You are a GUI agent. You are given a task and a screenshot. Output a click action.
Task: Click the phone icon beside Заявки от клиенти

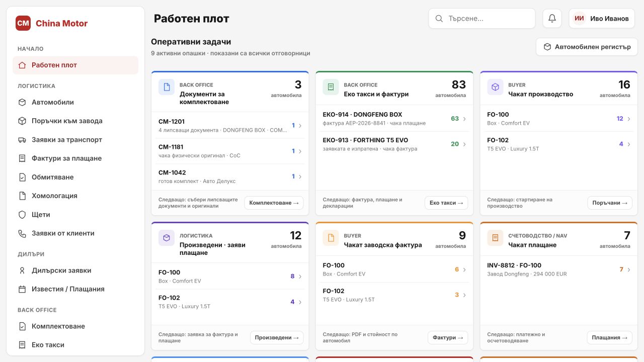pos(22,233)
